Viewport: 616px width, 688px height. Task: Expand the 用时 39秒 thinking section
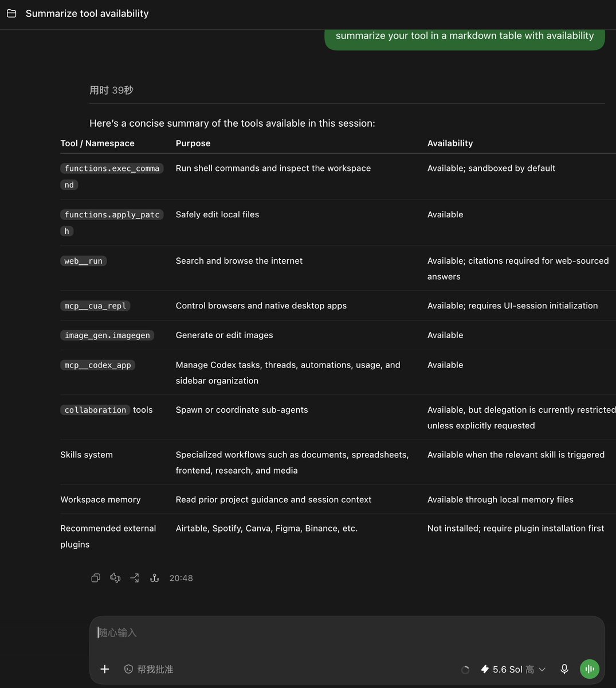tap(111, 90)
